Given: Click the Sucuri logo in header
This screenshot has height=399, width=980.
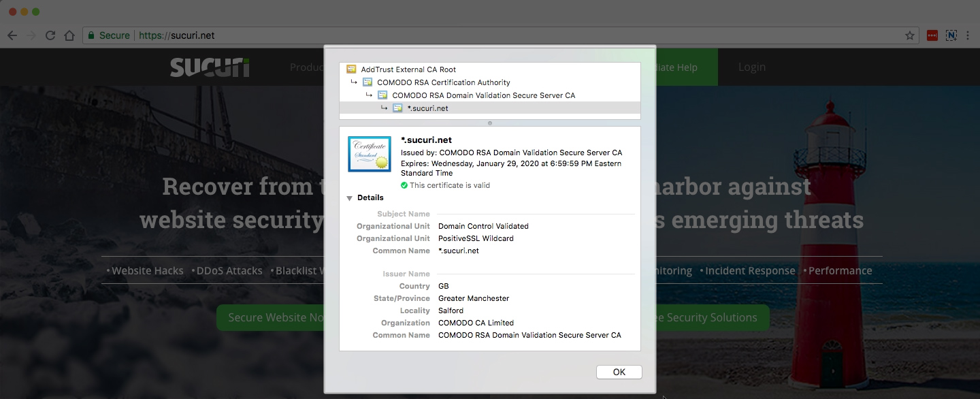Looking at the screenshot, I should click(x=210, y=67).
